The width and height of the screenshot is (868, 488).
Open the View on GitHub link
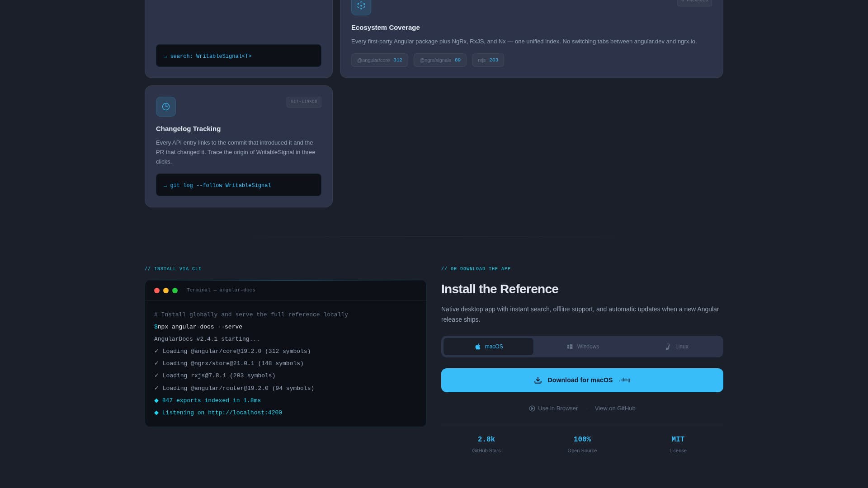click(615, 408)
